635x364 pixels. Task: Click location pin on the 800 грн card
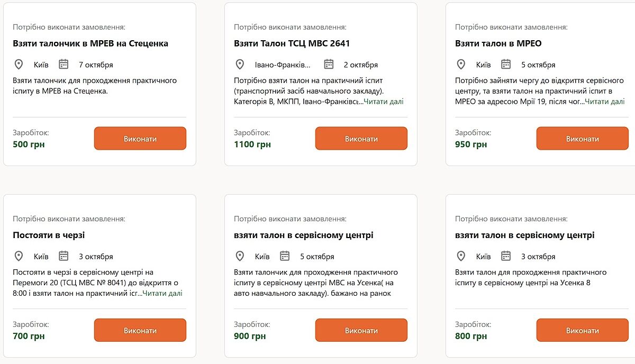(x=461, y=256)
